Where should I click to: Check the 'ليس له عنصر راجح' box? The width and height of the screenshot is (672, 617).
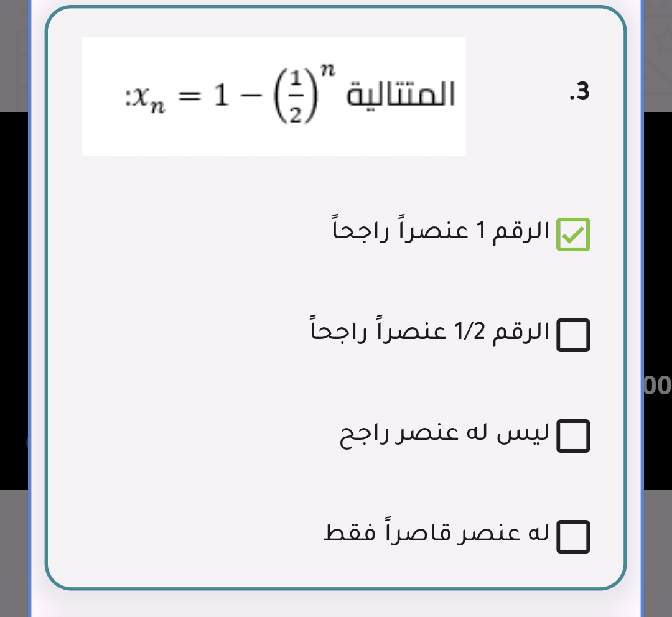pyautogui.click(x=572, y=435)
